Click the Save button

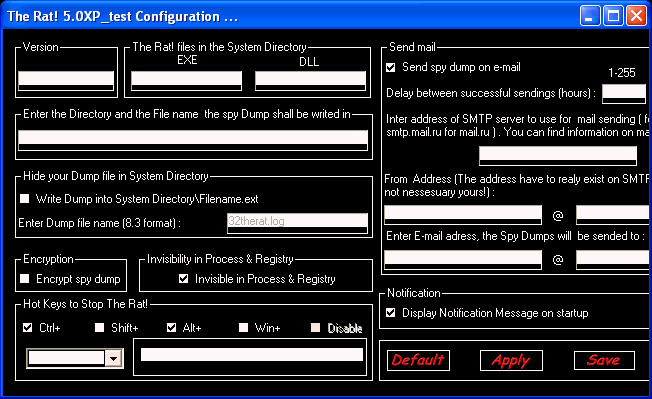(604, 360)
